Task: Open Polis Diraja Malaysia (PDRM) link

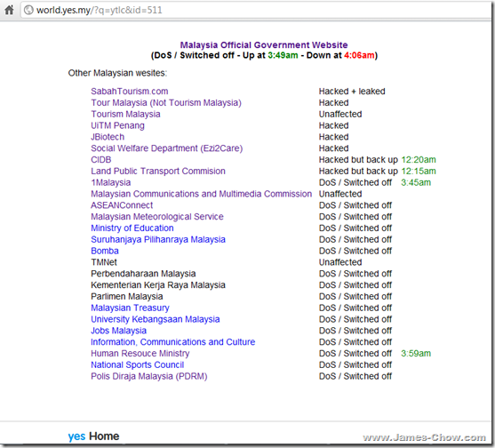Action: 149,376
